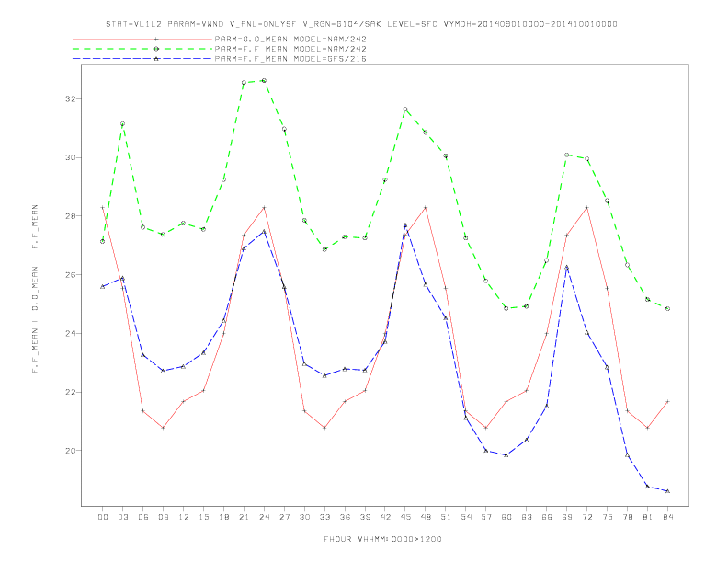Screen dimensions: 728x563
Task: Click the blue triangle data point at hour 00
Action: pos(103,287)
